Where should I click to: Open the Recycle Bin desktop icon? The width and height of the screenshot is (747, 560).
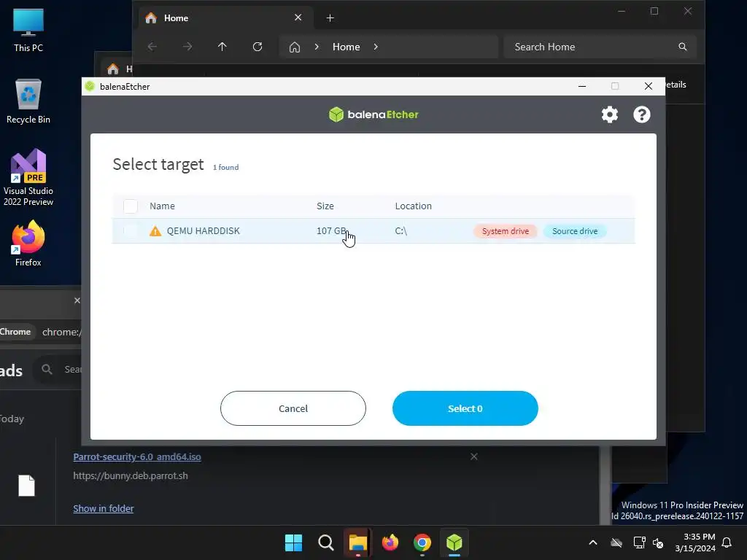28,101
